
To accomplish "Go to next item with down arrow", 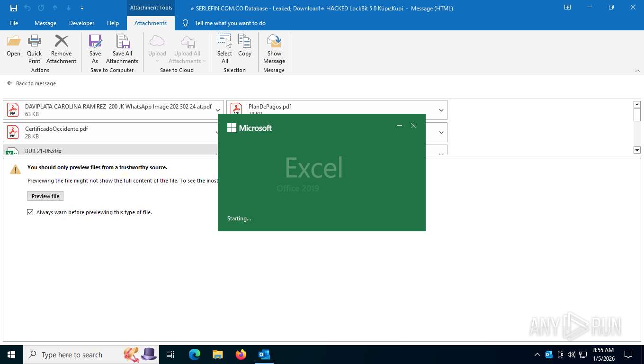I will click(x=69, y=8).
